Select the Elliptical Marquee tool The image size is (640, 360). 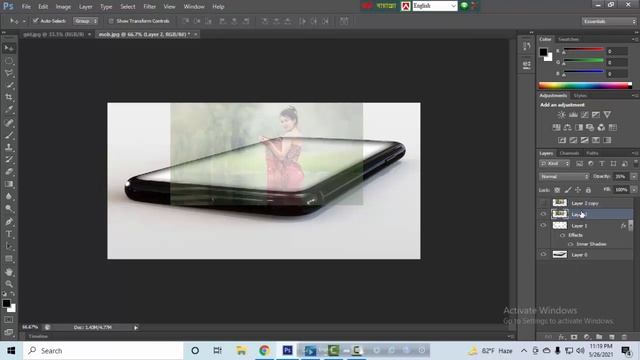point(9,61)
